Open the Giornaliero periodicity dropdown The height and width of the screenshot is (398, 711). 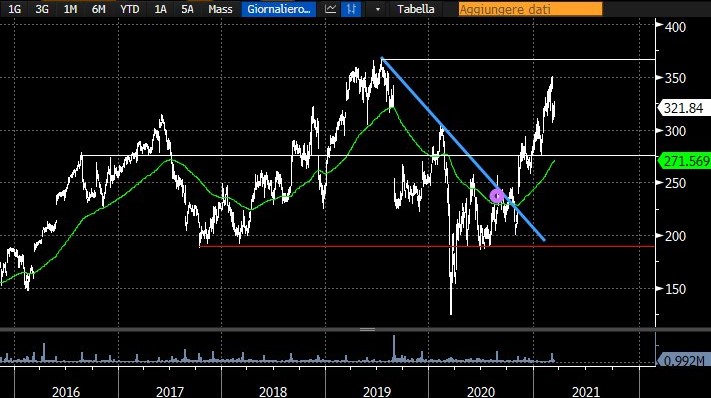tap(278, 9)
